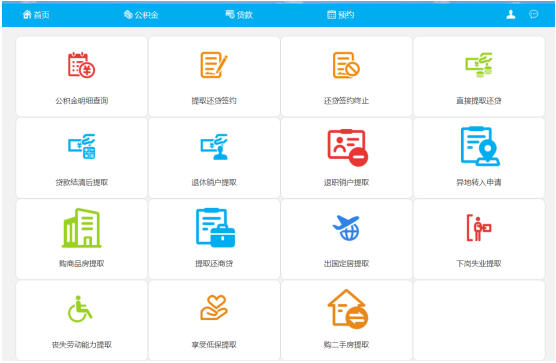
Task: Click the 退职销户提取 label
Action: tap(346, 182)
